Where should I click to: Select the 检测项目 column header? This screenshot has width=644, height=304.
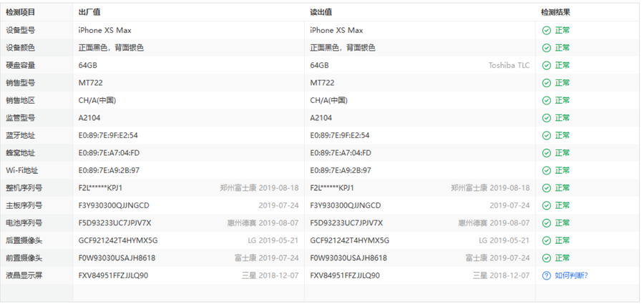[20, 12]
